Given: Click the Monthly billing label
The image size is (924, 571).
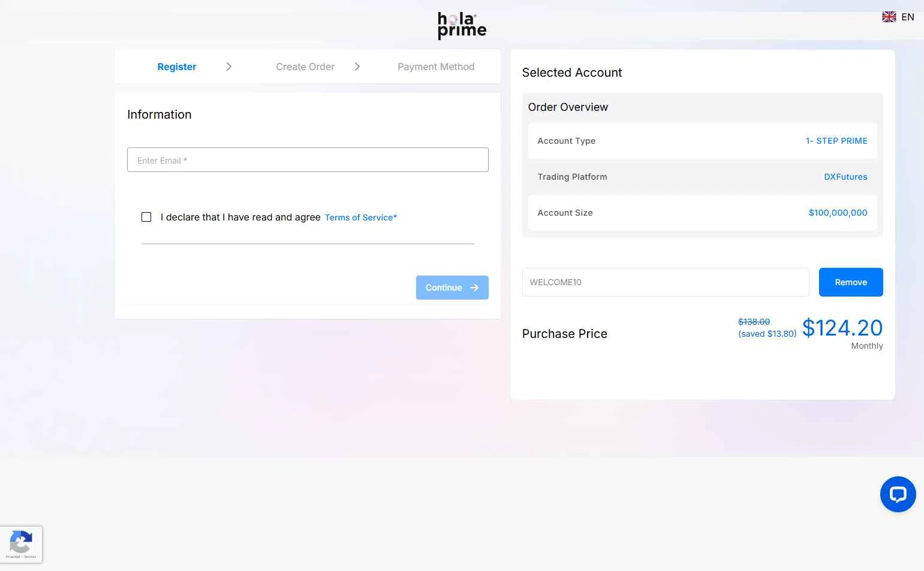Looking at the screenshot, I should 867,346.
